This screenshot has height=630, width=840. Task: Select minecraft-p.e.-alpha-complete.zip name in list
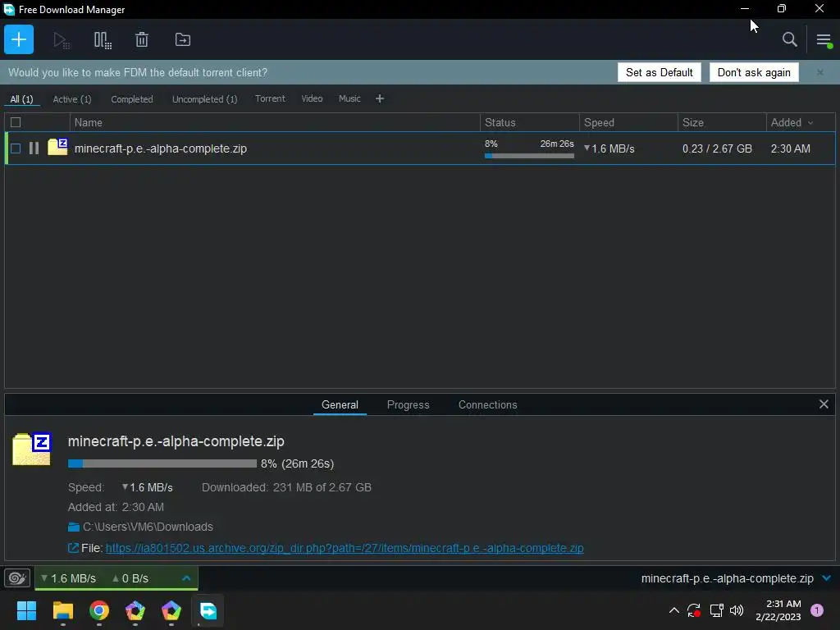click(161, 148)
